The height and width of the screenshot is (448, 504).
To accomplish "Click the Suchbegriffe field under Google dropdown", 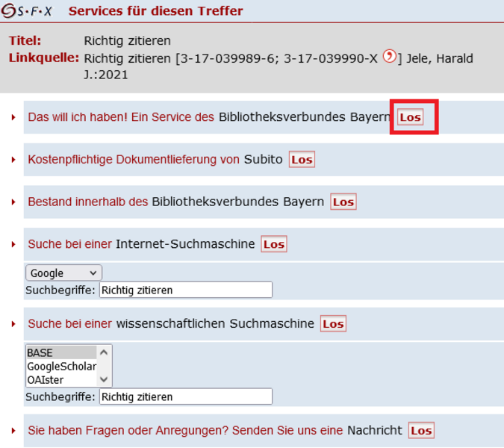I will click(185, 290).
